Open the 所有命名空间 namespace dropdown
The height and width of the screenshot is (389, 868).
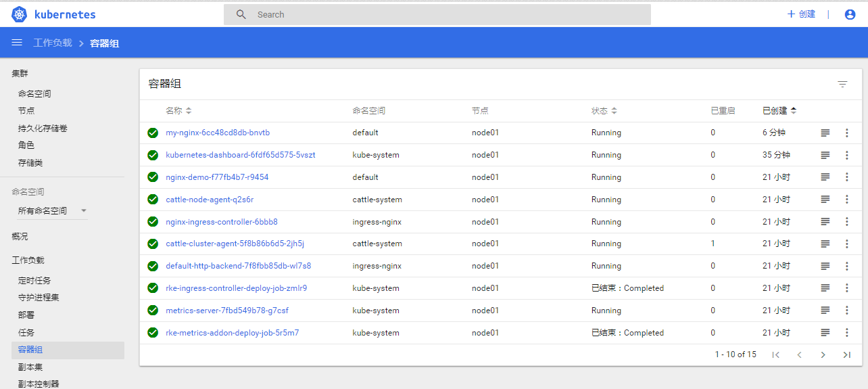click(53, 210)
